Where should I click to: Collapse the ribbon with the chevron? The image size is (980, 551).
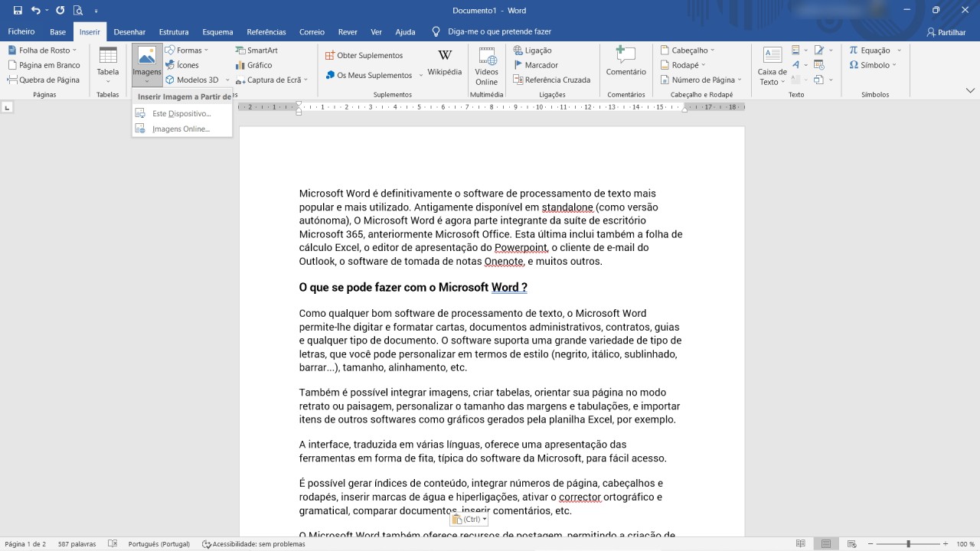click(970, 90)
